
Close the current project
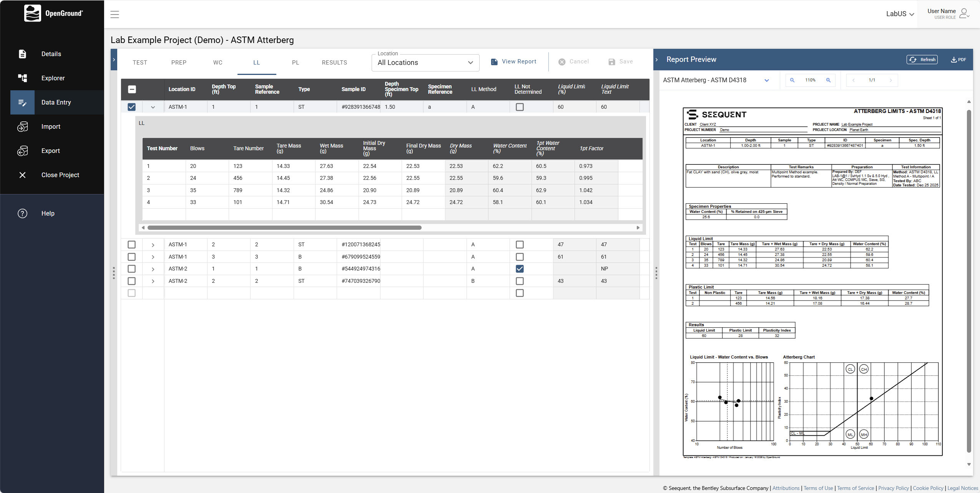(60, 175)
